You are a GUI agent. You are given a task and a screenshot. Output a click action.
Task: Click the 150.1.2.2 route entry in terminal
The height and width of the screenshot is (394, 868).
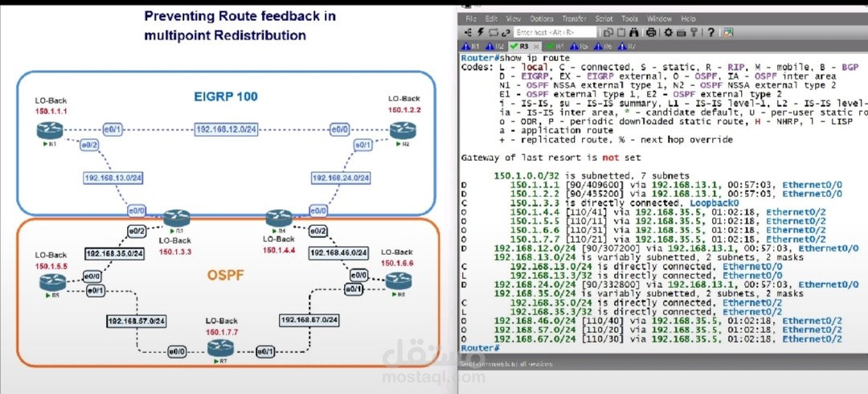pyautogui.click(x=652, y=194)
